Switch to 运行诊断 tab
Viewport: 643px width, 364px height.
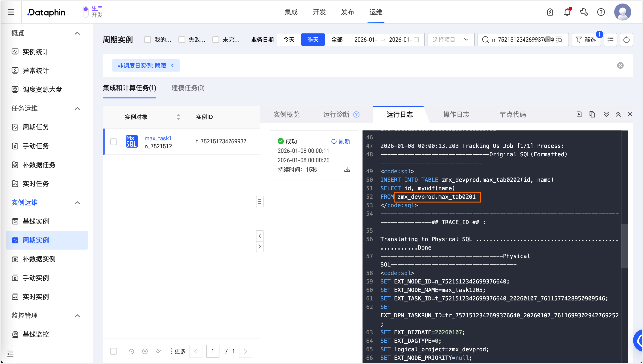(336, 114)
